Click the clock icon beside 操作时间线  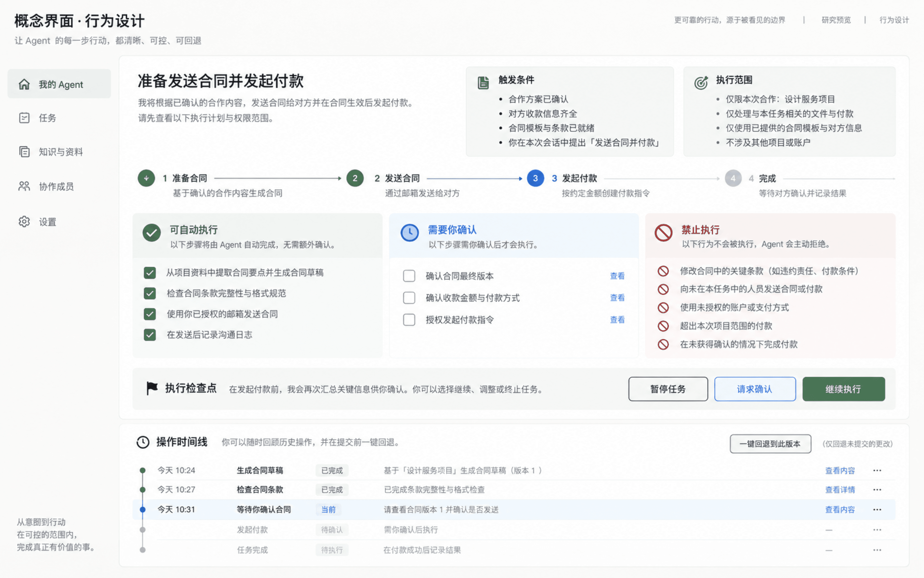(x=143, y=442)
